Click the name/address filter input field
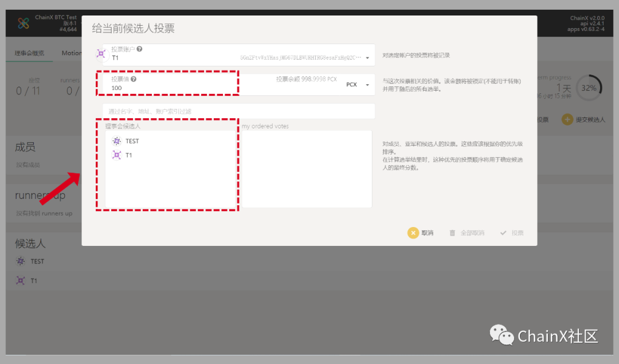The width and height of the screenshot is (619, 364). [x=238, y=111]
